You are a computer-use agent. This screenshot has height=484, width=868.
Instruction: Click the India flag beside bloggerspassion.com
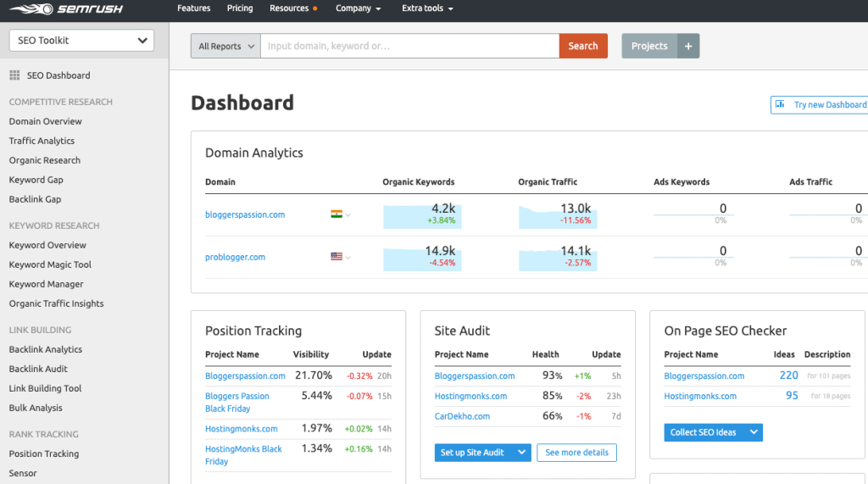336,214
